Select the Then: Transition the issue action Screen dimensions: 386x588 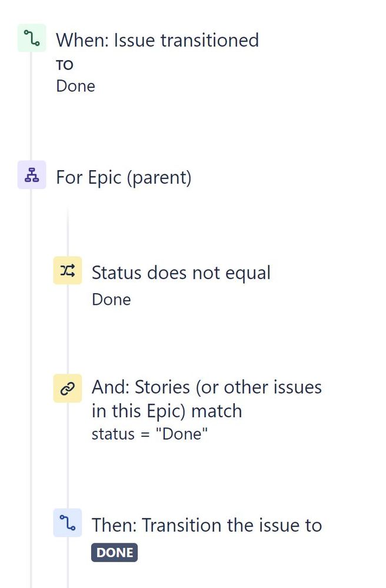coord(206,524)
